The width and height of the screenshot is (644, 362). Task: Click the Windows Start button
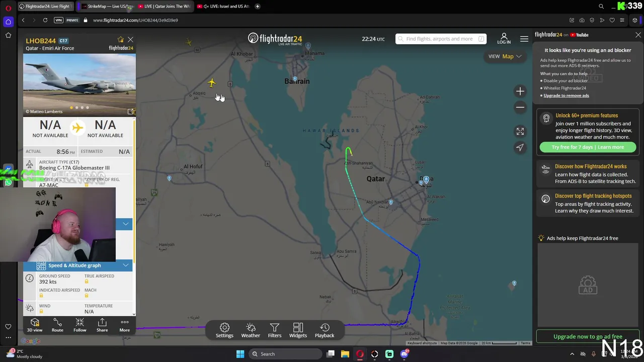click(240, 354)
